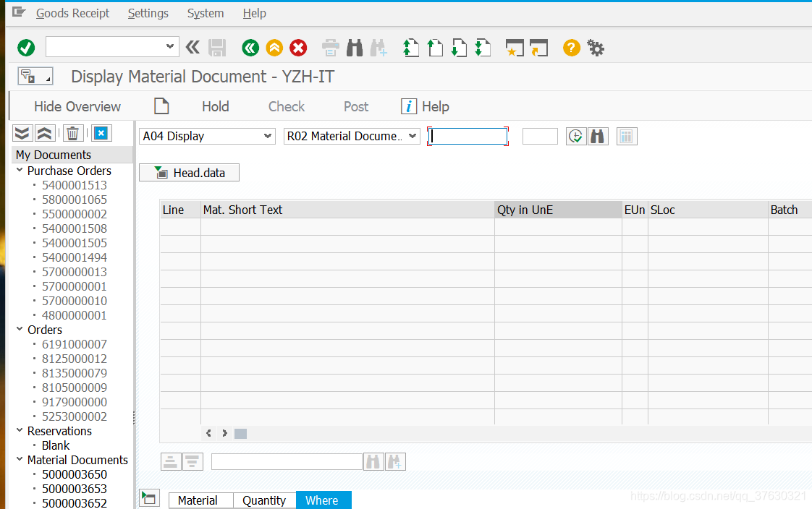Screen dimensions: 812x509
Task: Click the green Continue checkmark icon
Action: 26,48
